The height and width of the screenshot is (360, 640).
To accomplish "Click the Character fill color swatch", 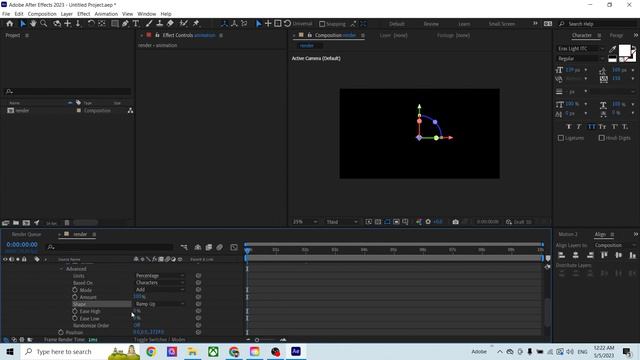I will (624, 51).
